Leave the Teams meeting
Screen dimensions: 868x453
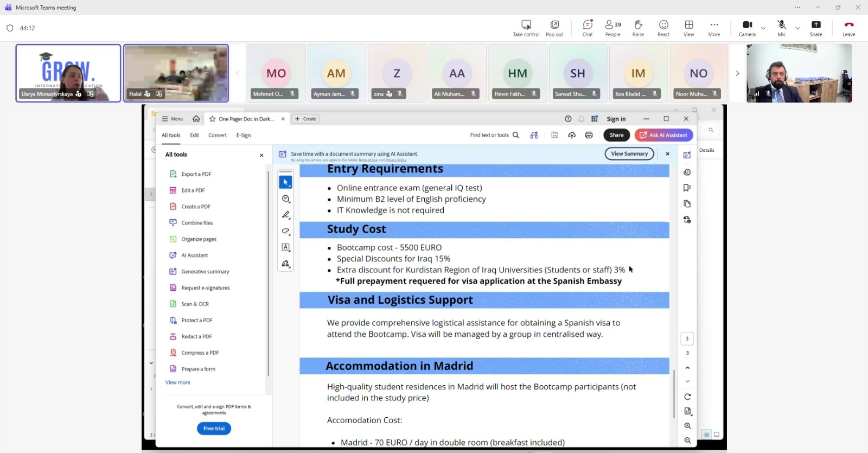pyautogui.click(x=849, y=28)
